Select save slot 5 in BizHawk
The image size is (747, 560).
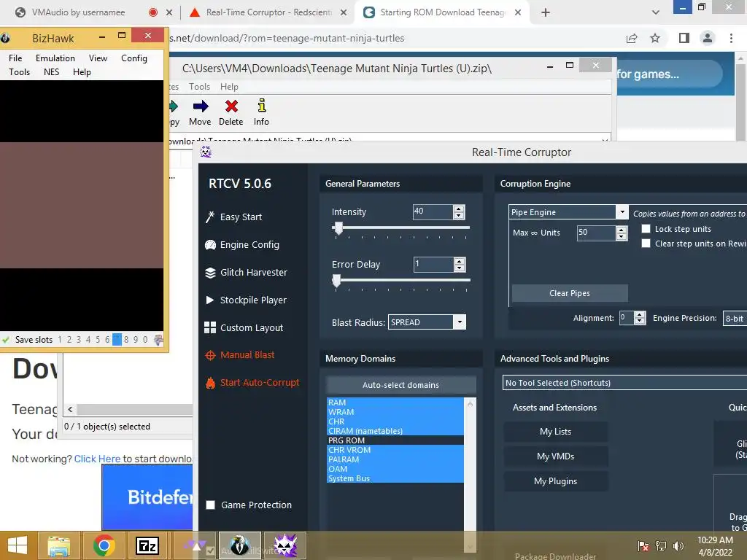click(98, 340)
